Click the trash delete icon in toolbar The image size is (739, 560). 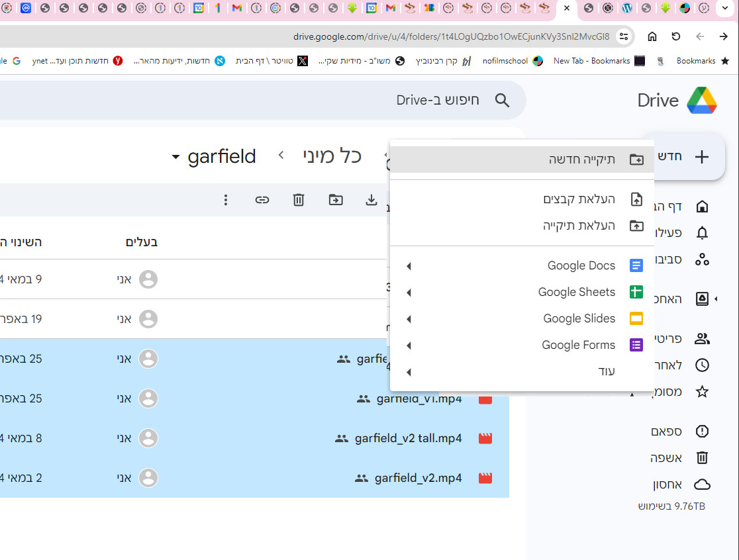[299, 200]
